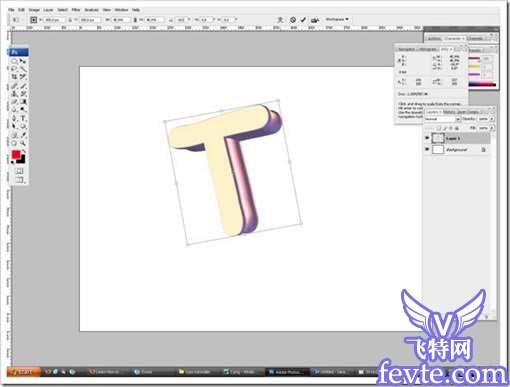The width and height of the screenshot is (510, 387).
Task: Open the Filter menu
Action: [76, 10]
